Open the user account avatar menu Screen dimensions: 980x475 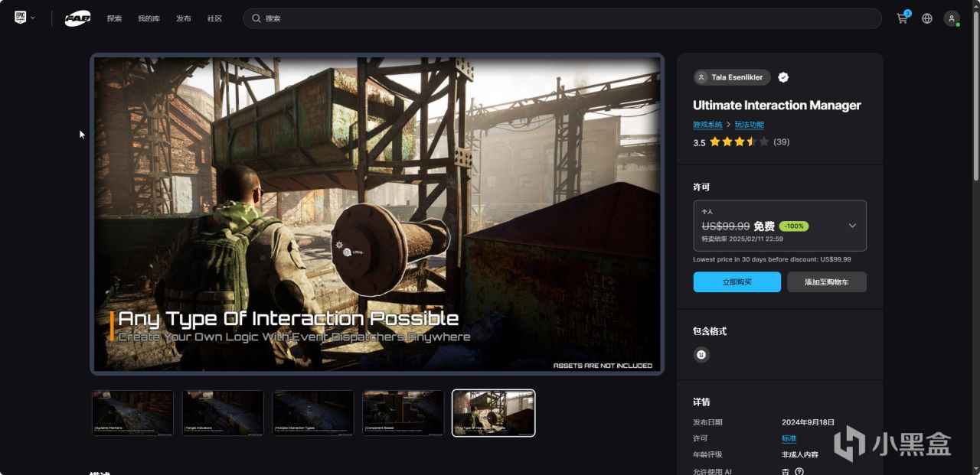coord(952,18)
